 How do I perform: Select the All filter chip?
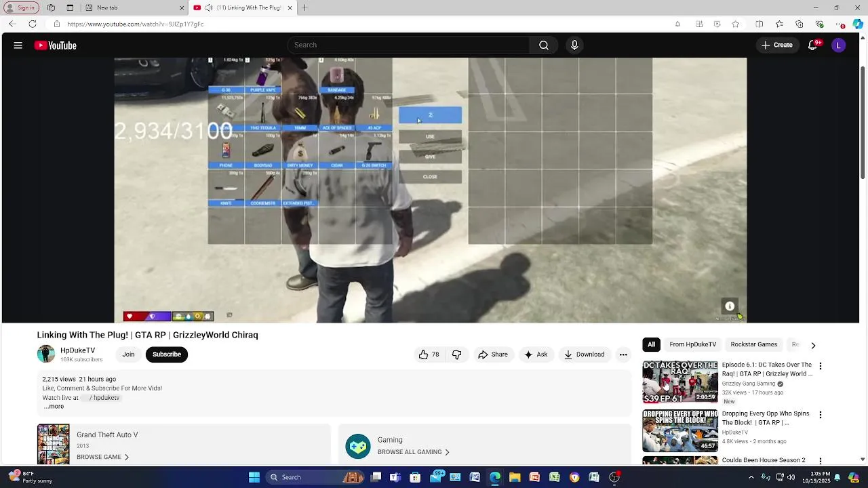click(x=651, y=344)
